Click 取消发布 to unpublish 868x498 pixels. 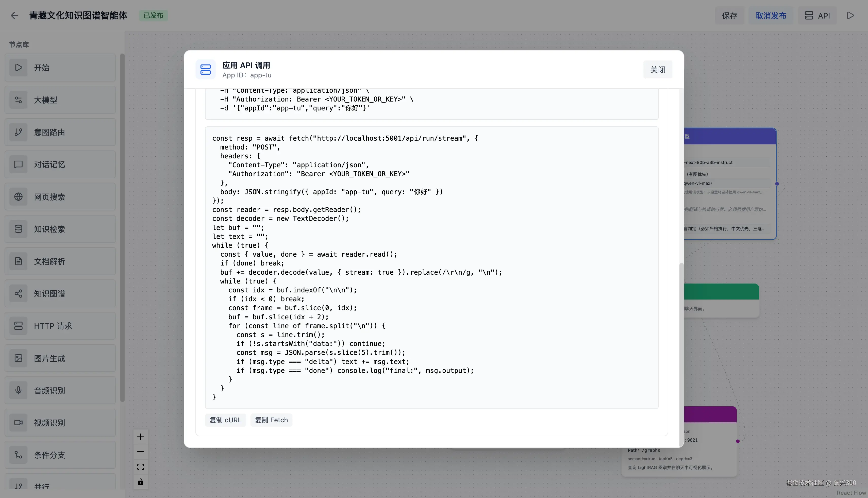(771, 15)
